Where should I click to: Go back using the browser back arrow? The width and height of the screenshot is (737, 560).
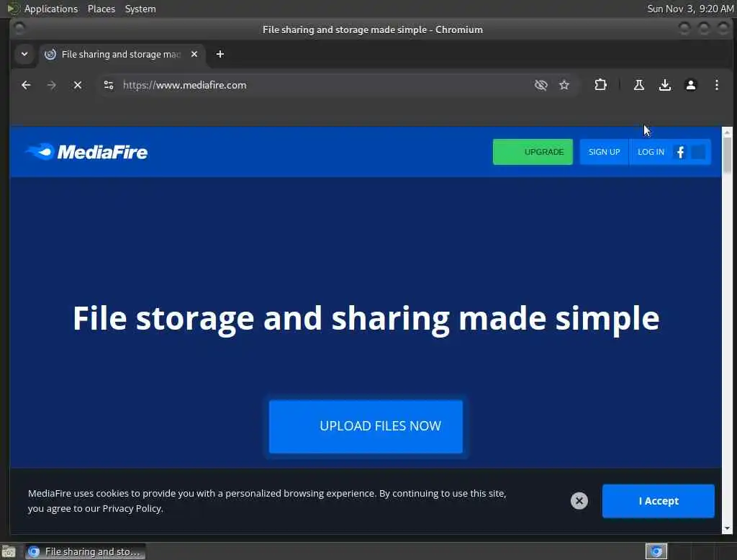click(x=26, y=85)
